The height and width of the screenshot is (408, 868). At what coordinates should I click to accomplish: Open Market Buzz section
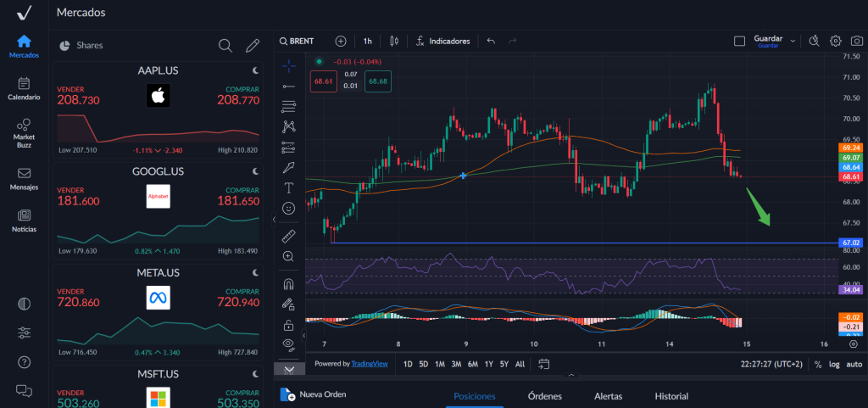click(24, 133)
